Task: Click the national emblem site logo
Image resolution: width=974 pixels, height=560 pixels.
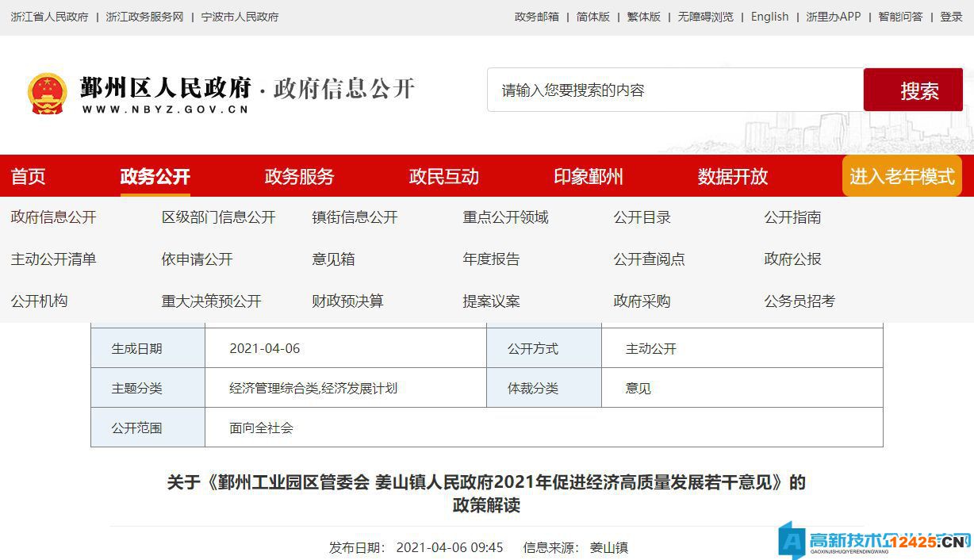Action: (x=48, y=89)
